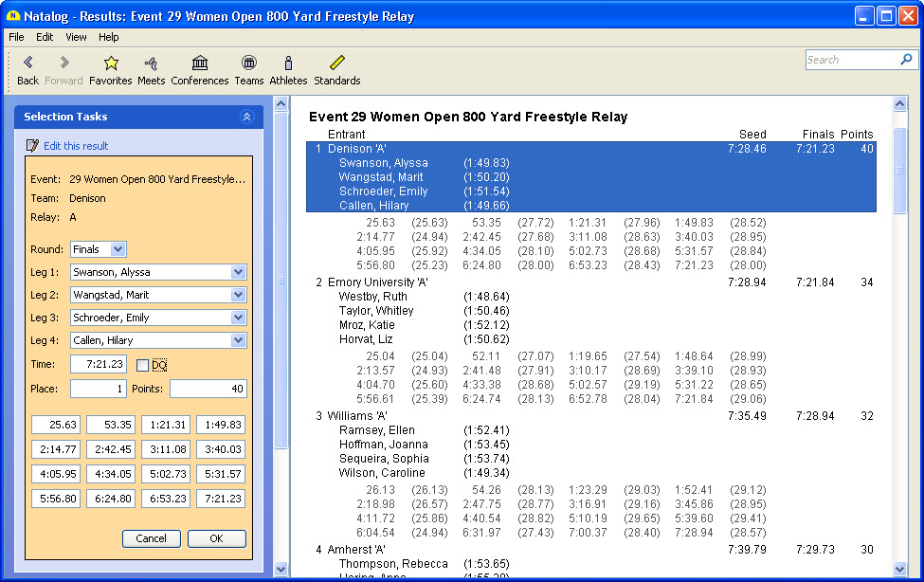Open the File menu
Image resolution: width=924 pixels, height=582 pixels.
pos(16,37)
